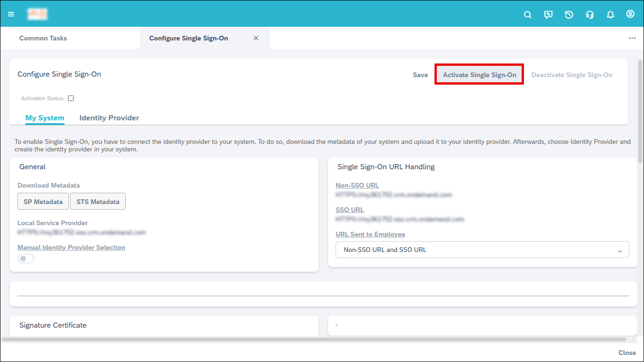Screen dimensions: 644x362
Task: Open the hamburger navigation menu
Action: point(11,14)
